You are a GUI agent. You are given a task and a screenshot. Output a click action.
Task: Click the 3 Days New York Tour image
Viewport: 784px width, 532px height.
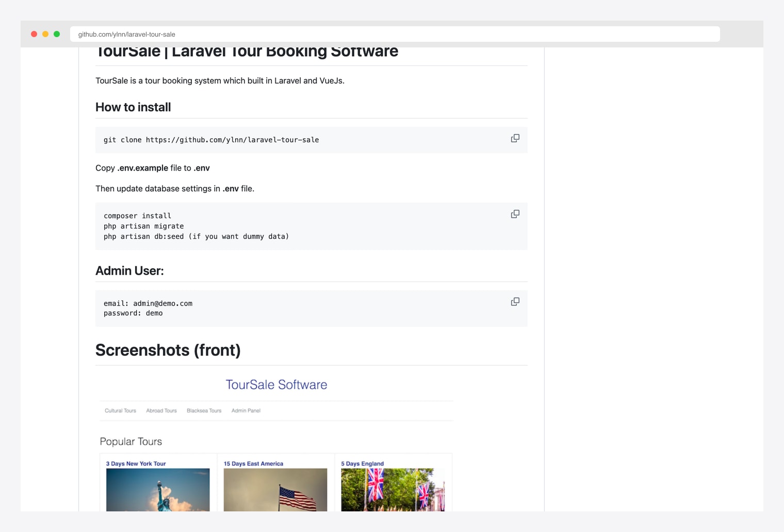pyautogui.click(x=158, y=490)
